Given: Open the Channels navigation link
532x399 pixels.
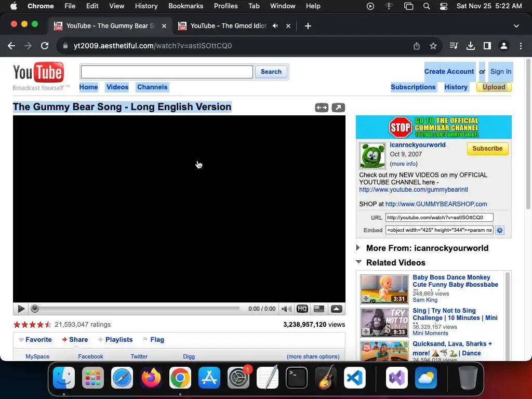Looking at the screenshot, I should 152,87.
